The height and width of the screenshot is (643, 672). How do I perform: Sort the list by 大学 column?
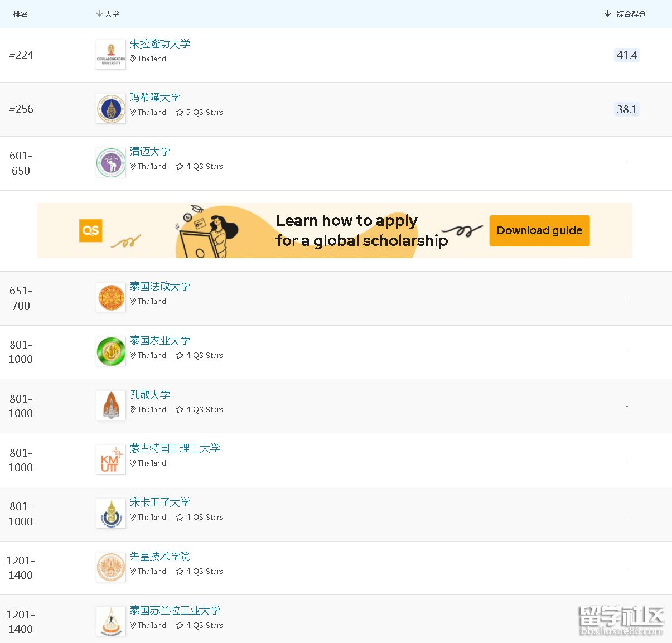(x=108, y=14)
